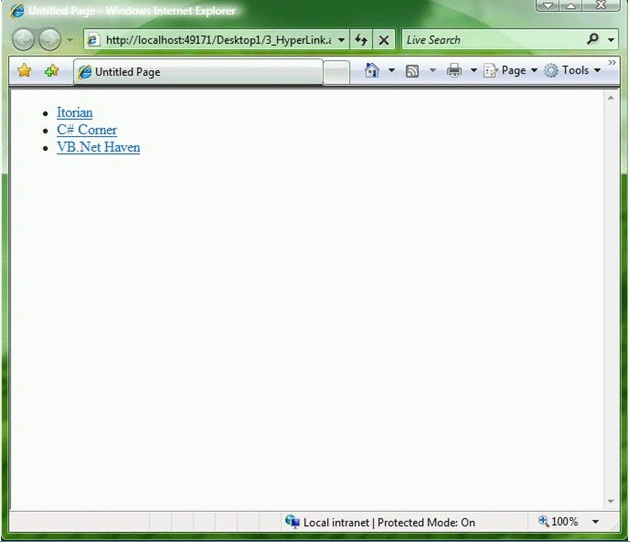630x542 pixels.
Task: Stop loading with the X Stop icon
Action: [x=384, y=40]
